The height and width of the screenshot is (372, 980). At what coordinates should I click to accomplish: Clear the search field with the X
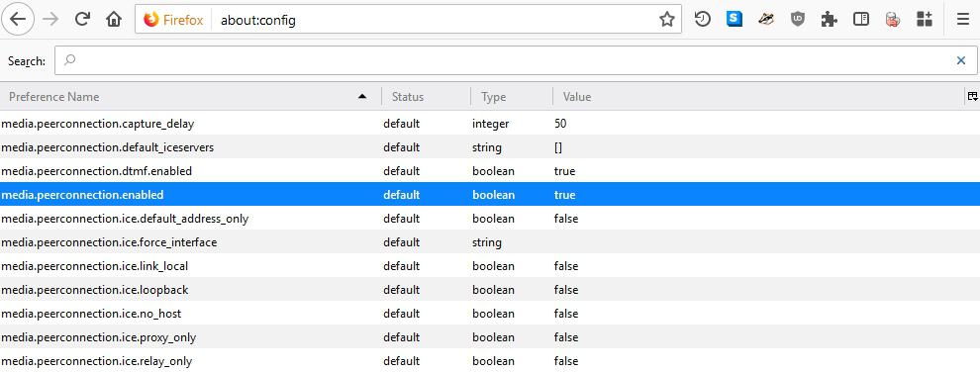(960, 60)
